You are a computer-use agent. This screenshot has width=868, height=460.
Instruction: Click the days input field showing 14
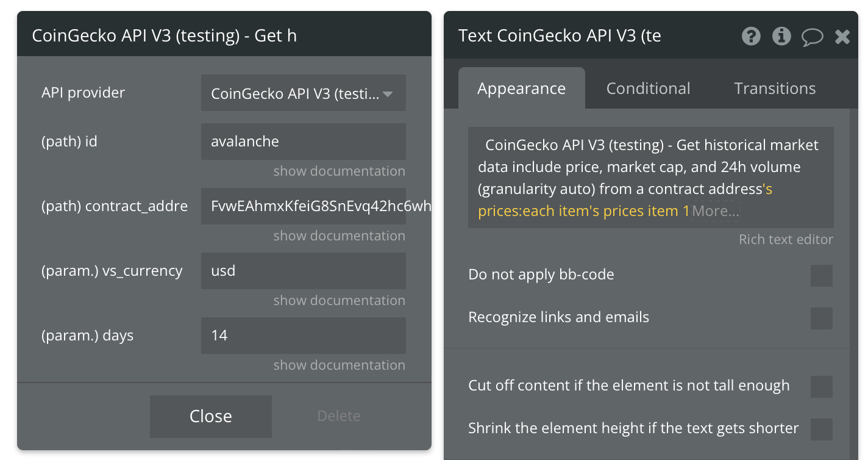tap(304, 336)
